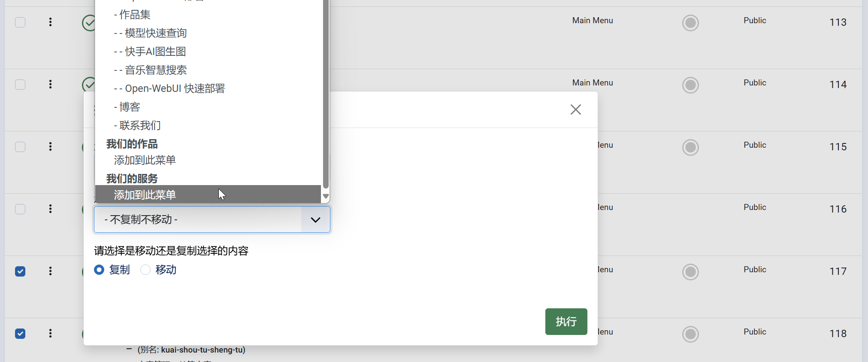Uncheck the checkbox for row 117
This screenshot has height=362, width=868.
(x=20, y=271)
